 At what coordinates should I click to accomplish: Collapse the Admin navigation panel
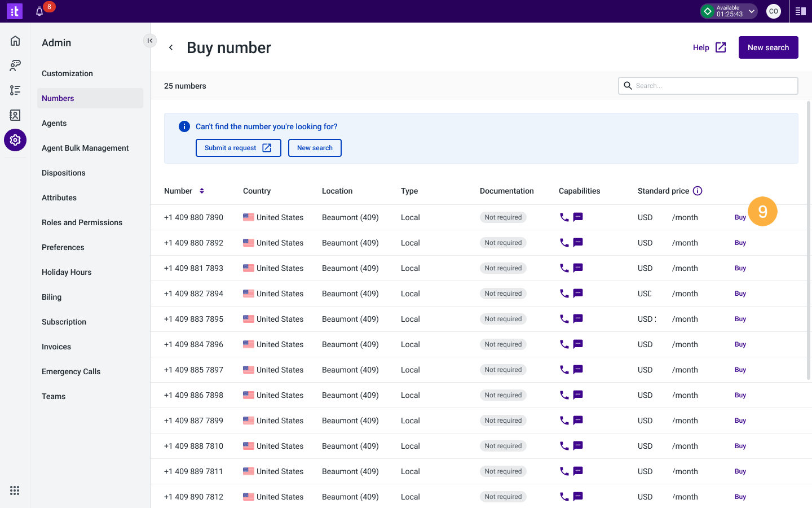(149, 40)
